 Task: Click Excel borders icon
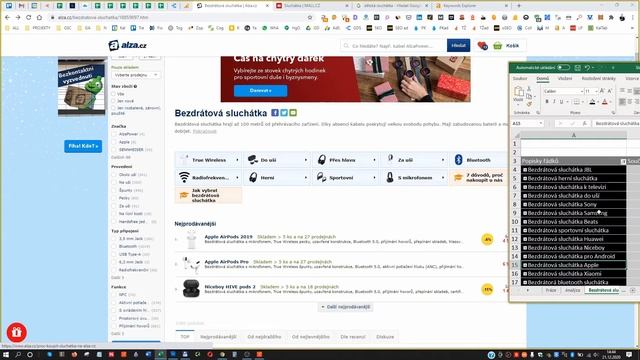(576, 102)
